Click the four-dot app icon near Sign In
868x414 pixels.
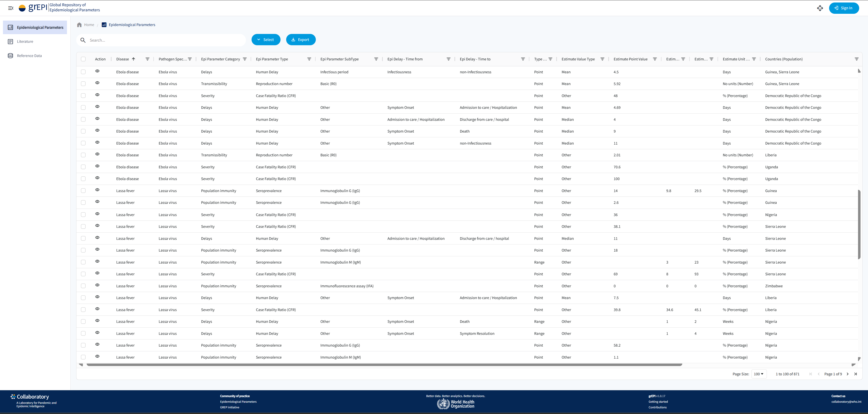(x=820, y=8)
